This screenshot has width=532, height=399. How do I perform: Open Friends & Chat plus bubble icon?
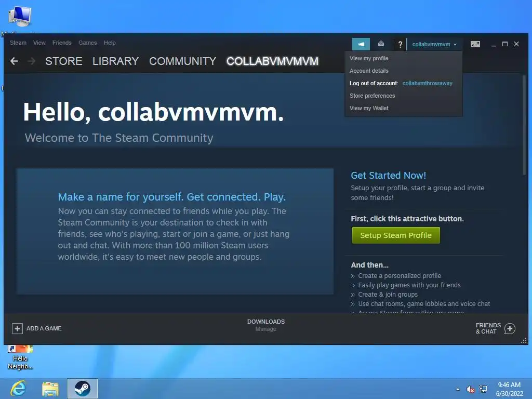tap(510, 328)
